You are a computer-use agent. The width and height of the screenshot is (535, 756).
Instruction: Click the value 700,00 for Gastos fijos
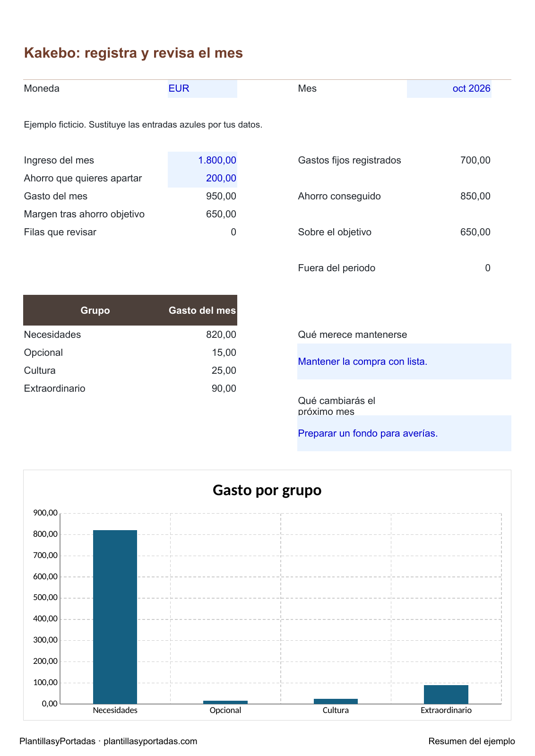(475, 161)
